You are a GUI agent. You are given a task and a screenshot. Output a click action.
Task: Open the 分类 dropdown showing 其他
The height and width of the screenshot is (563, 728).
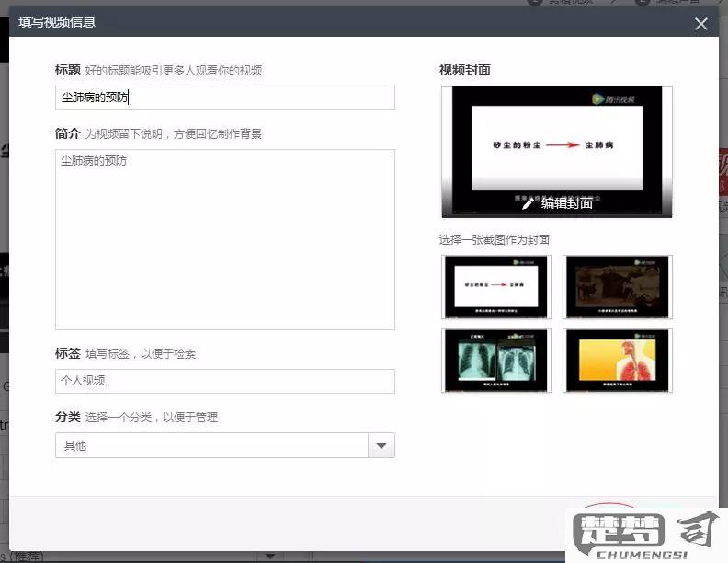click(x=225, y=445)
